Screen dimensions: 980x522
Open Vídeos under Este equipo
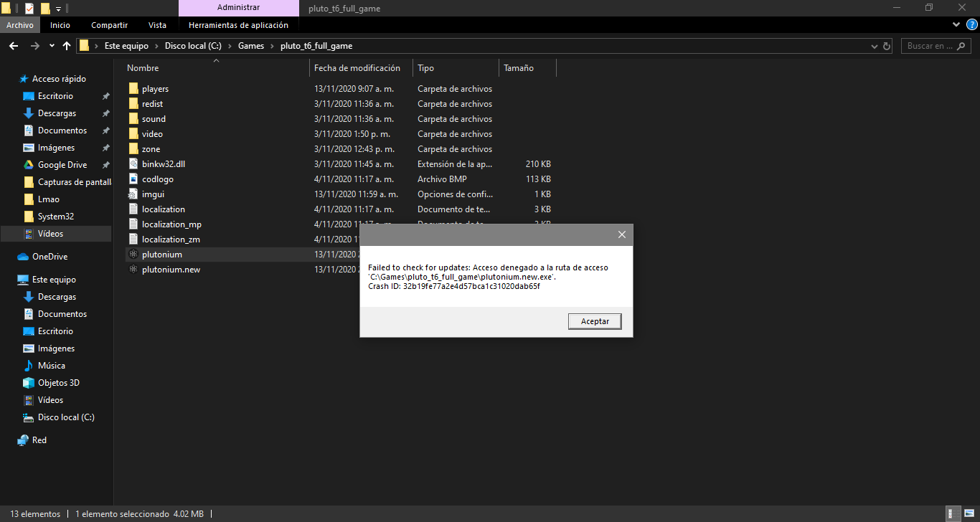(x=50, y=400)
